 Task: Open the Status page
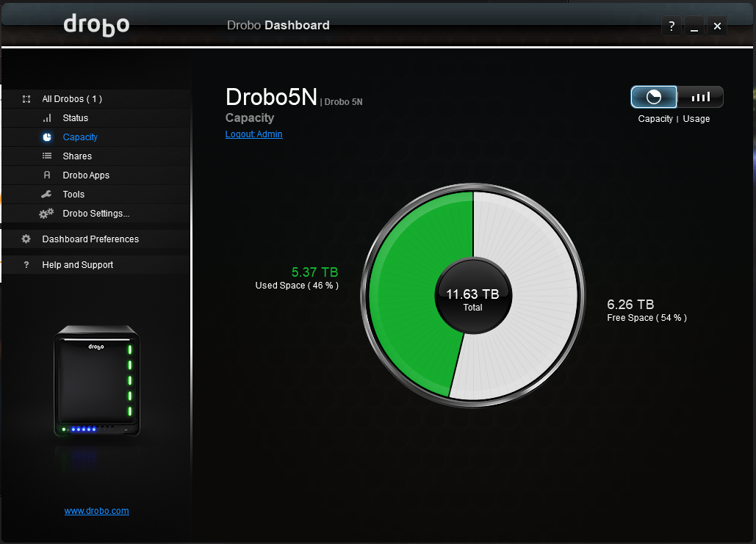click(96, 118)
